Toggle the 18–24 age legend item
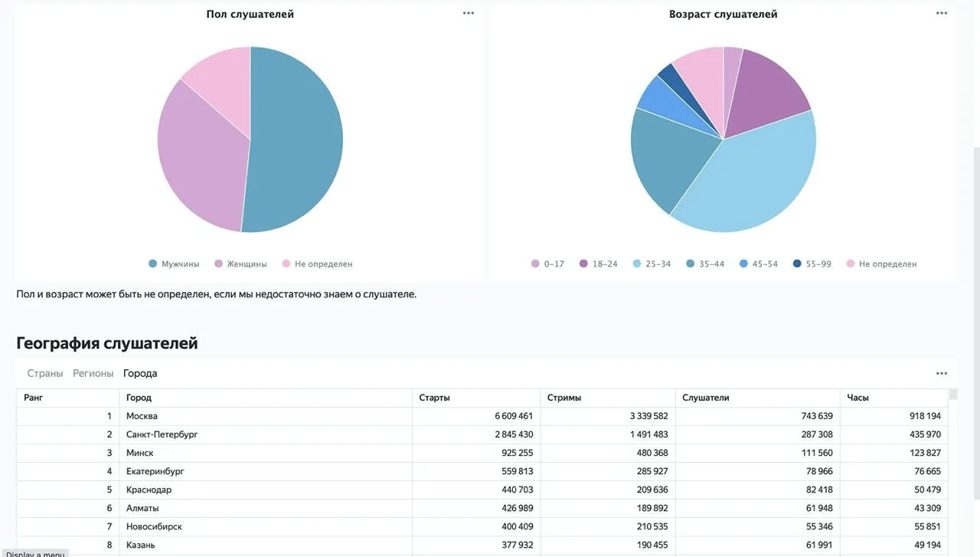The height and width of the screenshot is (557, 980). [x=599, y=264]
